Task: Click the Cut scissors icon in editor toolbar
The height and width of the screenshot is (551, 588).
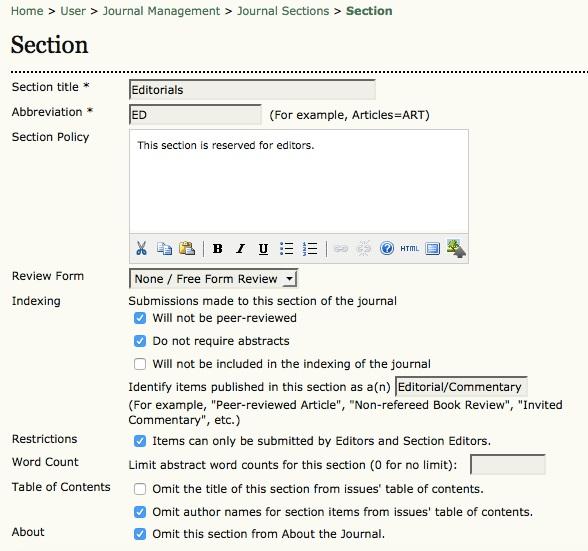Action: tap(141, 248)
